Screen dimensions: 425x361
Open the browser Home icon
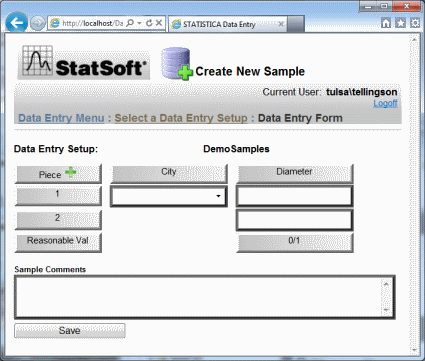click(x=386, y=23)
